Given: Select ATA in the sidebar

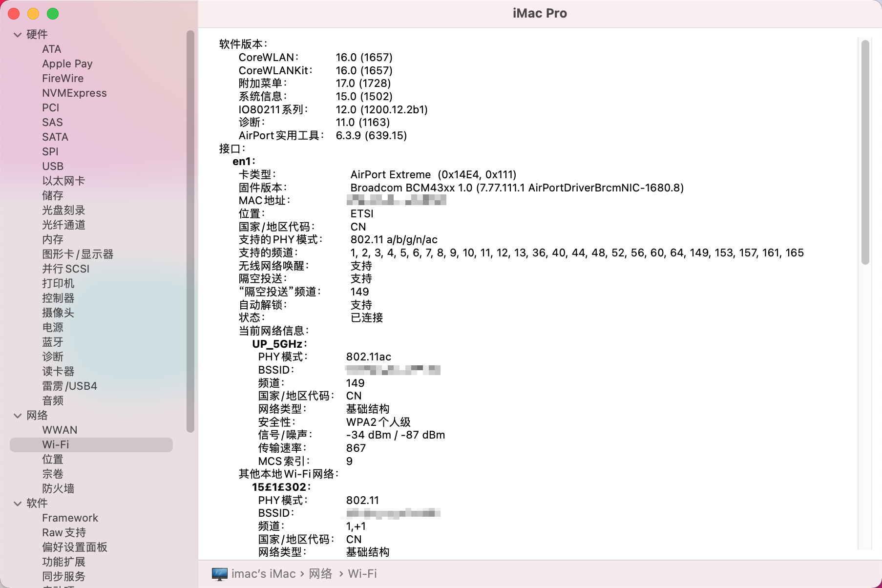Looking at the screenshot, I should [52, 49].
